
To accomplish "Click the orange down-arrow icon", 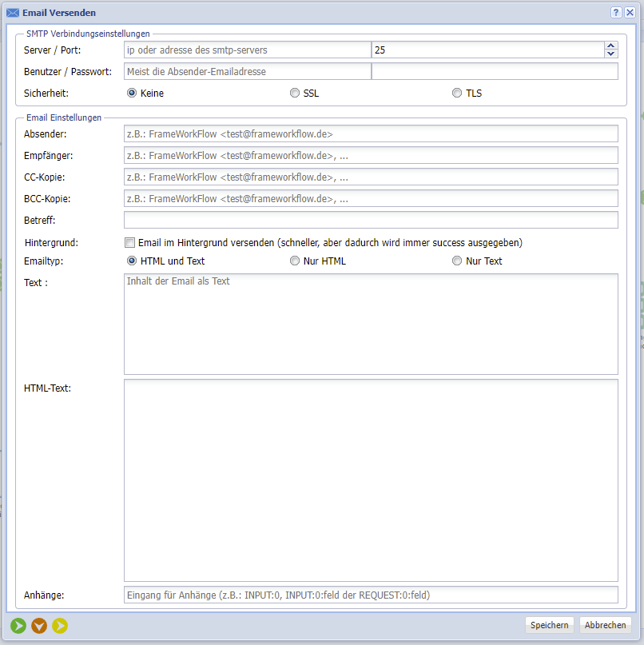I will point(39,626).
